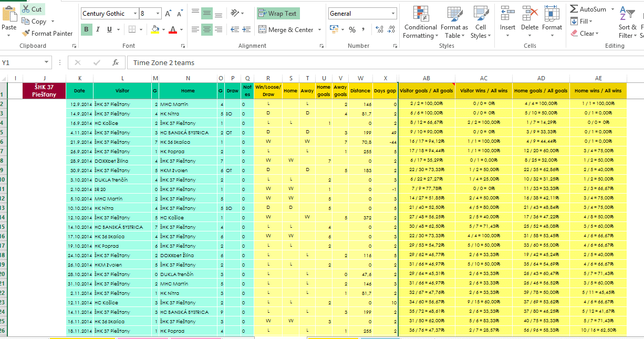644x339 pixels.
Task: Apply borders with the Borders icon
Action: coord(132,29)
